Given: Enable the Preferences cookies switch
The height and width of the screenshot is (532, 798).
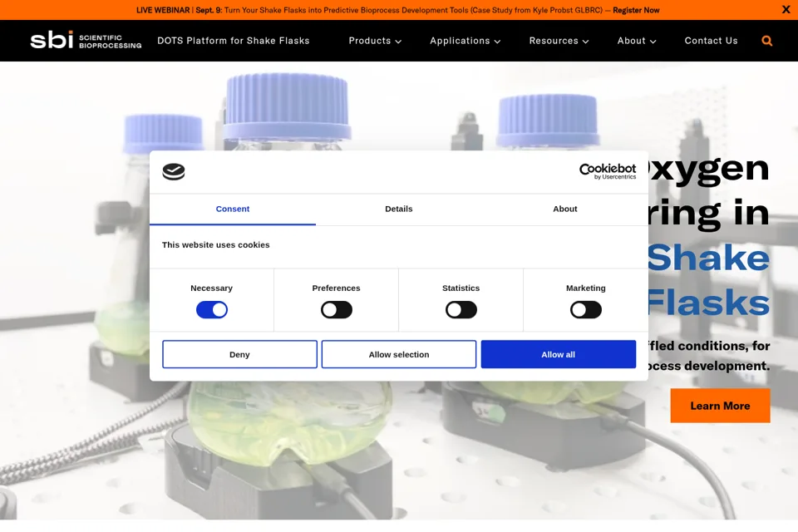Looking at the screenshot, I should (x=337, y=309).
